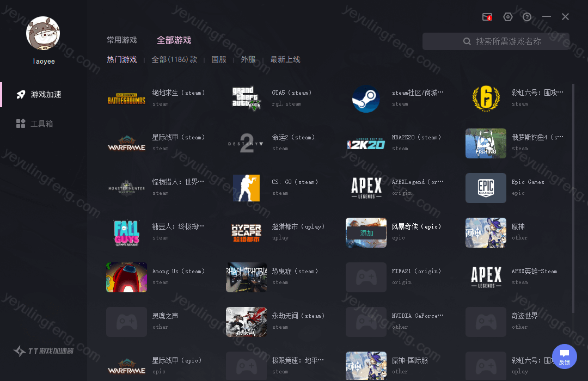Click the Destiny 2 logo

tap(247, 143)
